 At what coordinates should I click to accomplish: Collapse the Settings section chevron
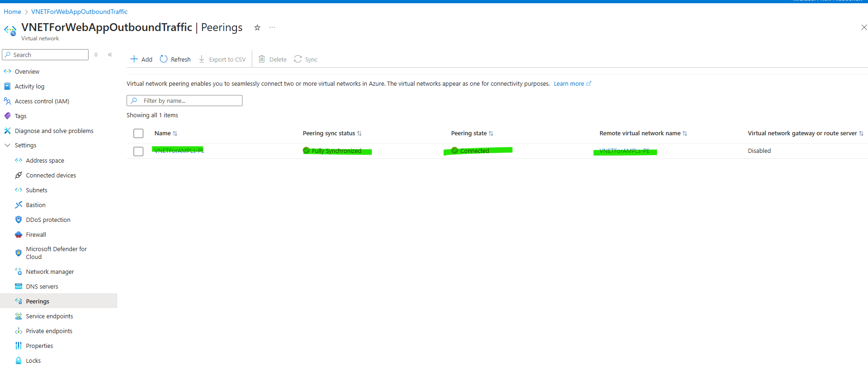[7, 145]
